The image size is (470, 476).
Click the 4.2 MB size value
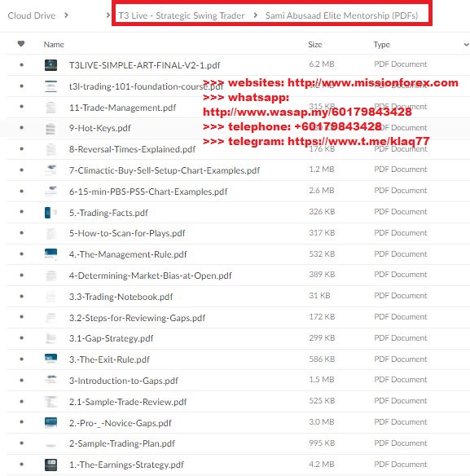click(x=322, y=465)
